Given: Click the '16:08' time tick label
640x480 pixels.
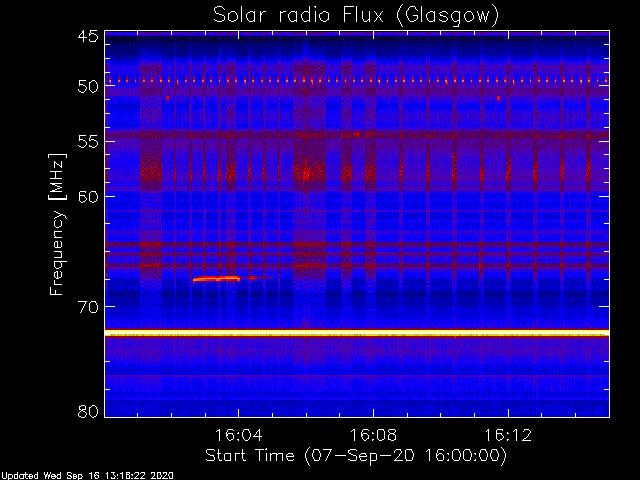Looking at the screenshot, I should 373,435.
